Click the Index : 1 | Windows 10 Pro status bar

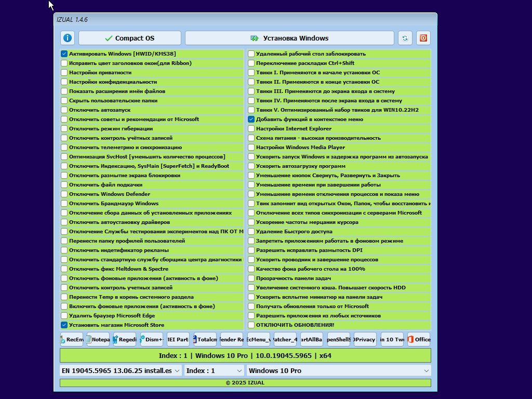click(245, 355)
